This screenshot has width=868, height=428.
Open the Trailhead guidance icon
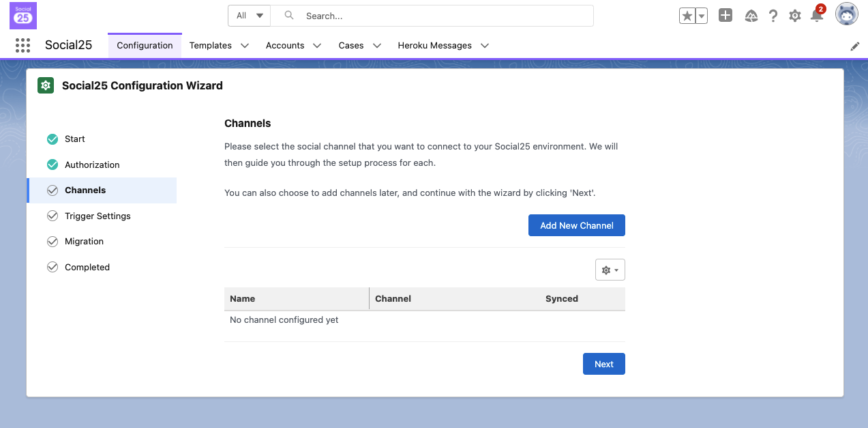pyautogui.click(x=751, y=16)
